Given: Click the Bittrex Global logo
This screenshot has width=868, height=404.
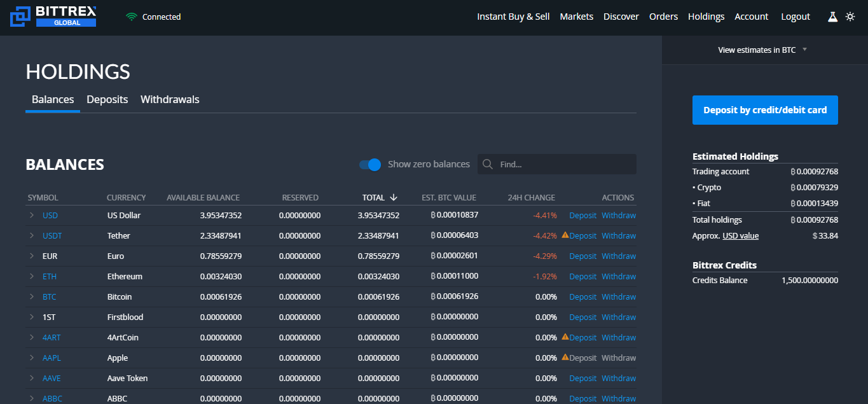Looking at the screenshot, I should (53, 17).
